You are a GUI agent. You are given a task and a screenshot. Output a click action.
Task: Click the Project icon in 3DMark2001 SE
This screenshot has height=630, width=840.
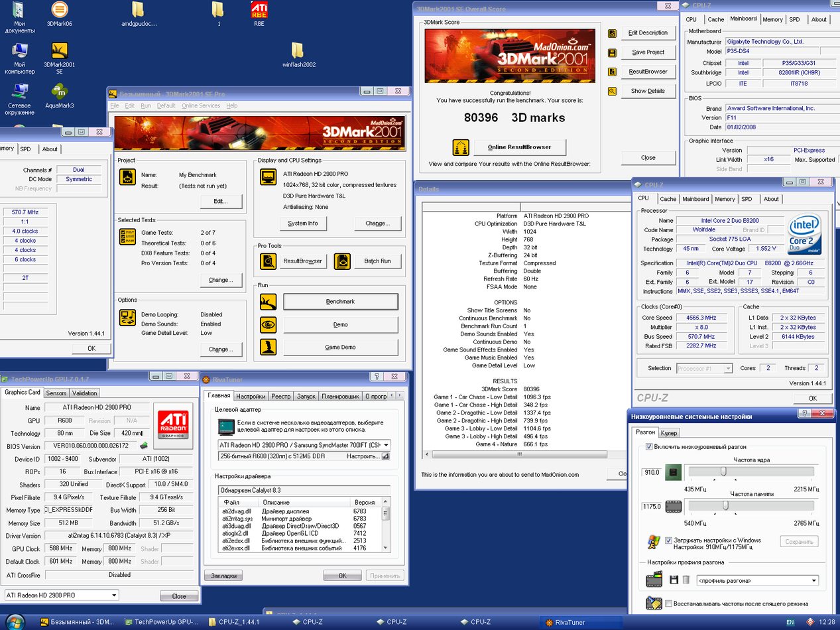point(127,177)
